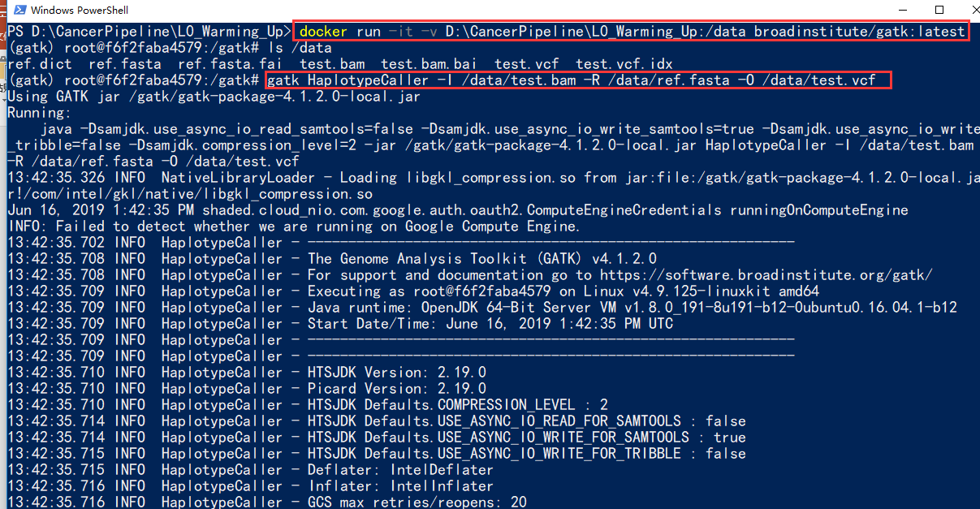Viewport: 980px width, 509px height.
Task: Click the "Running:" line
Action: click(x=40, y=113)
